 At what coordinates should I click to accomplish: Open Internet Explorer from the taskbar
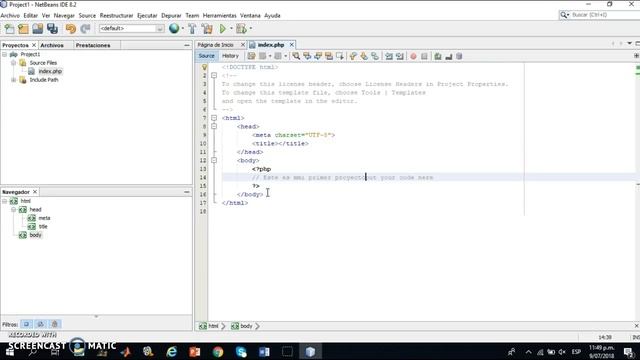pyautogui.click(x=172, y=352)
